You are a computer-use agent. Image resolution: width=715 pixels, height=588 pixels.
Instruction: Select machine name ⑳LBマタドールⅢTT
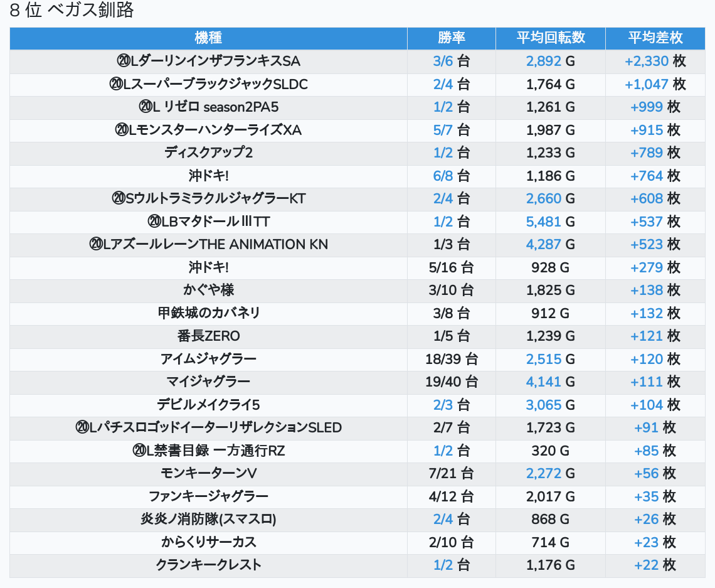click(208, 222)
